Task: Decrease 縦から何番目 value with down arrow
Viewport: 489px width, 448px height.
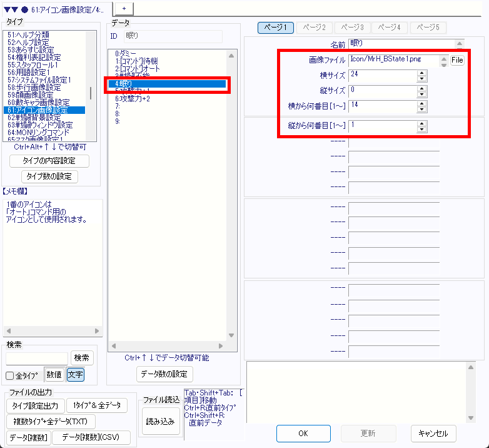Action: click(422, 130)
